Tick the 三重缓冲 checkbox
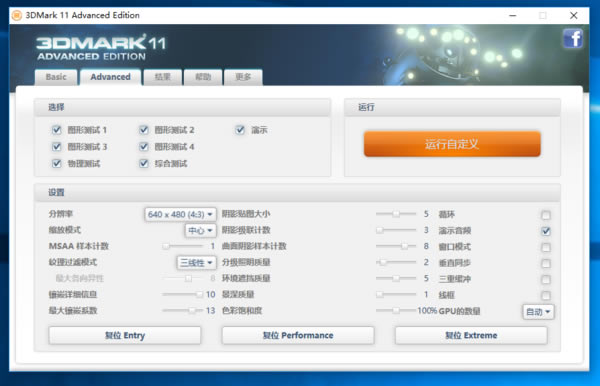The image size is (600, 386). [546, 280]
